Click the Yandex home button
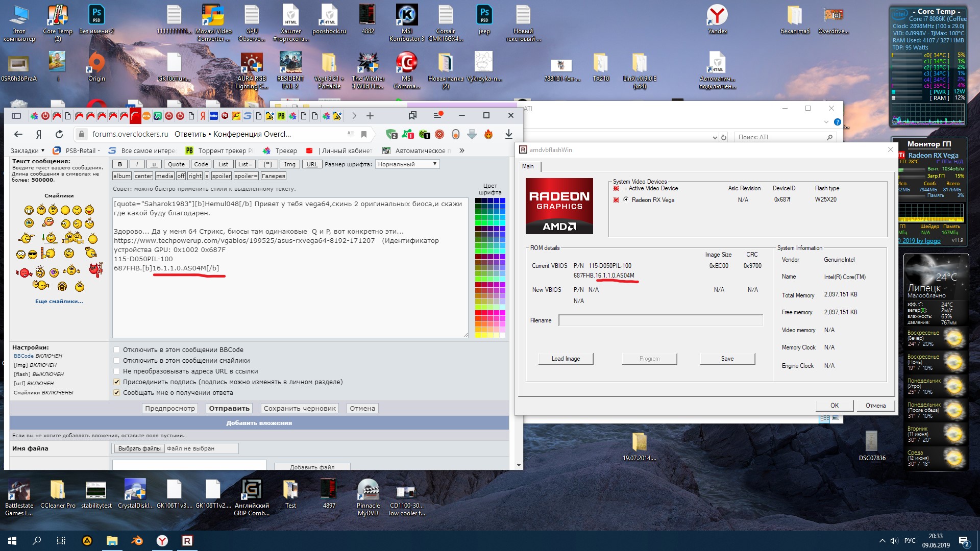This screenshot has width=980, height=551. tap(39, 134)
